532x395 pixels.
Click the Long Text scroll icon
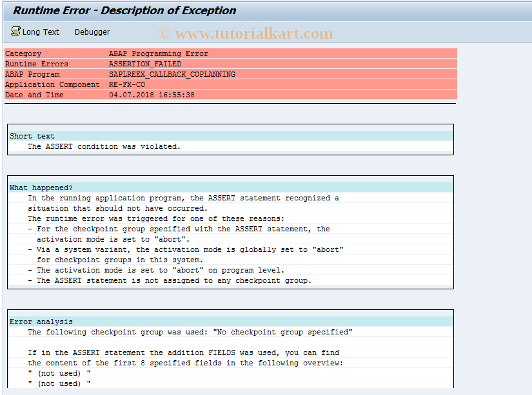tap(15, 32)
